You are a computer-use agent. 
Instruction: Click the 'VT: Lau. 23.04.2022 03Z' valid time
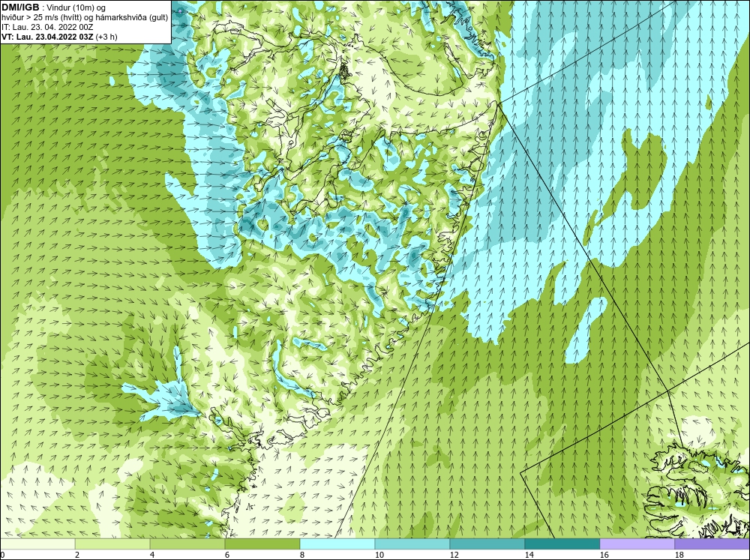tap(48, 37)
